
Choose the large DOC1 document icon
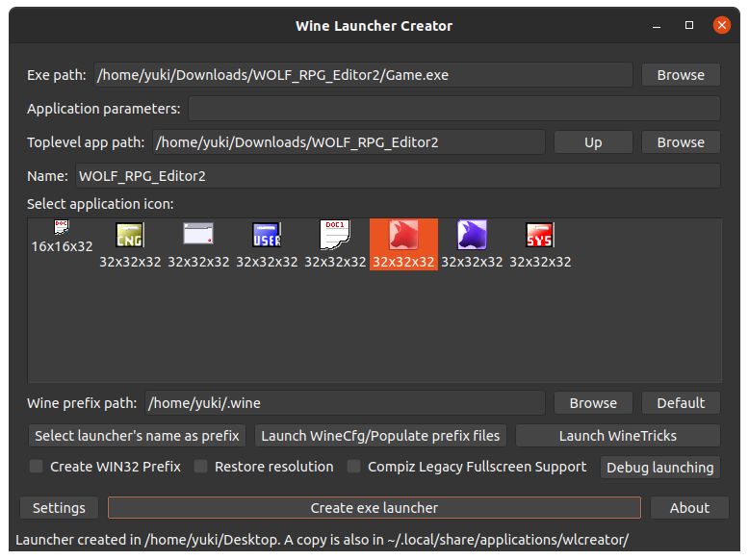[x=335, y=244]
